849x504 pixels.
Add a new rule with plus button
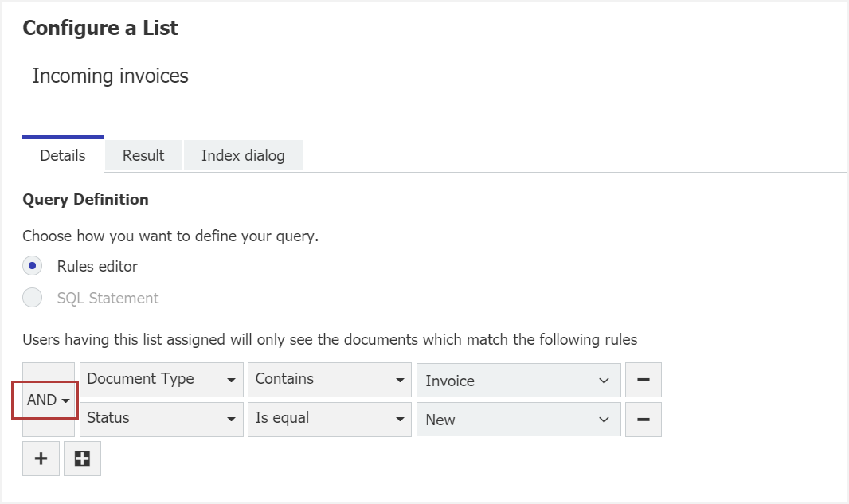coord(41,459)
